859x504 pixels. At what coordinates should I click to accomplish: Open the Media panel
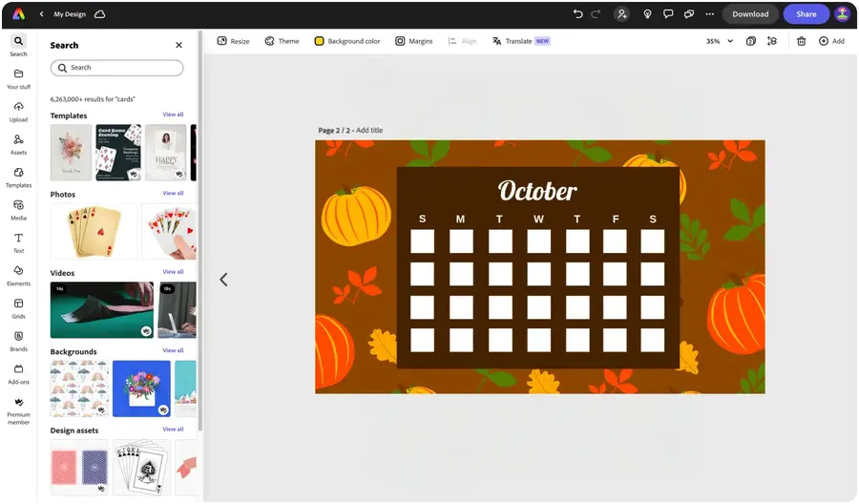(18, 210)
